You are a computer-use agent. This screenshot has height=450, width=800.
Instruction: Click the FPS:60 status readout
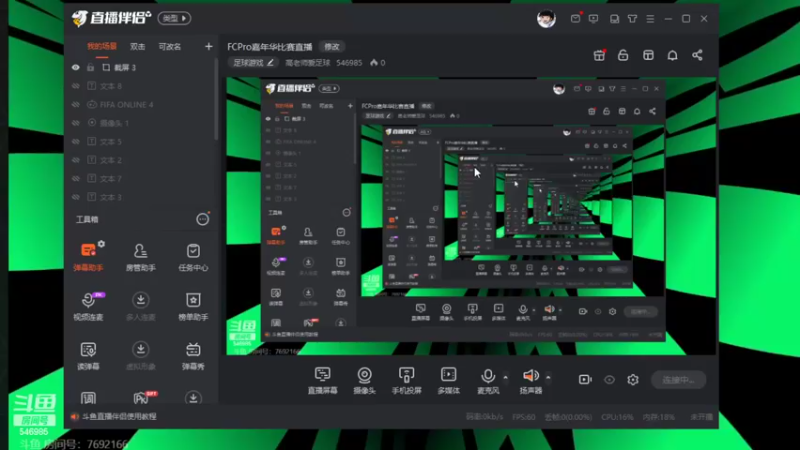click(523, 417)
